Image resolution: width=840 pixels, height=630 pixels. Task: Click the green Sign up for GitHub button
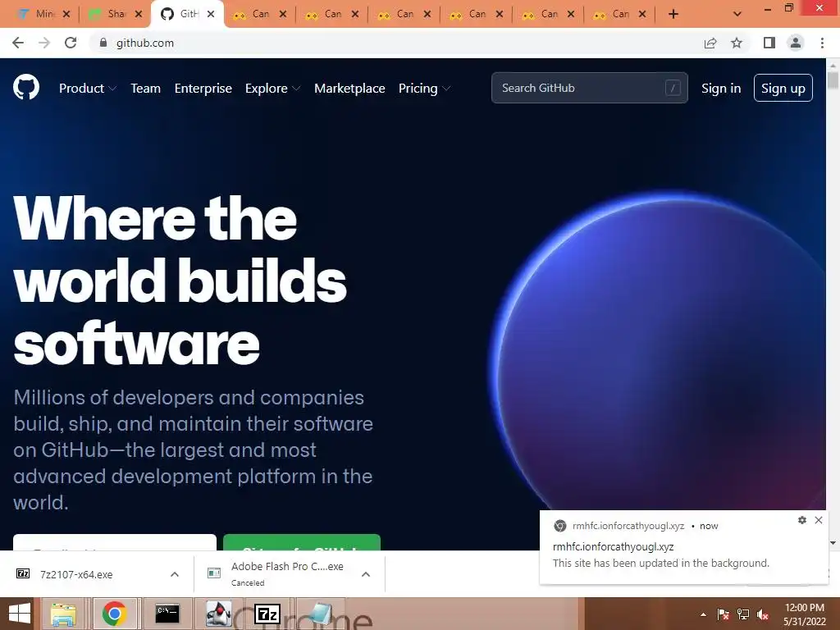click(302, 542)
